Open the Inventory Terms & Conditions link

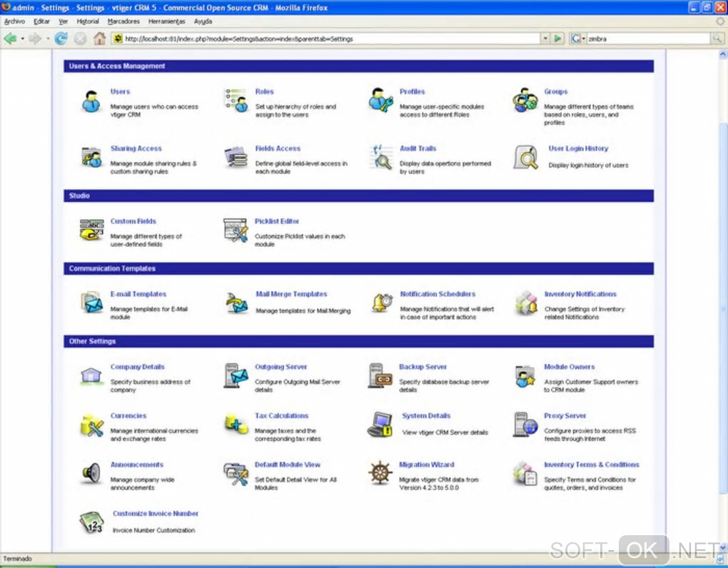coord(592,465)
